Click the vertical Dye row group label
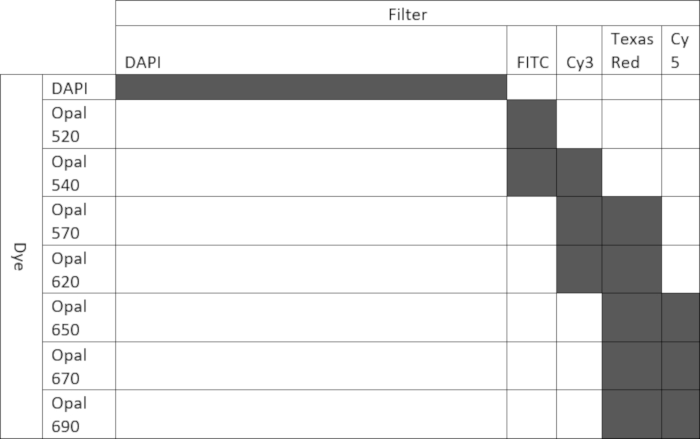This screenshot has height=439, width=700. (21, 256)
